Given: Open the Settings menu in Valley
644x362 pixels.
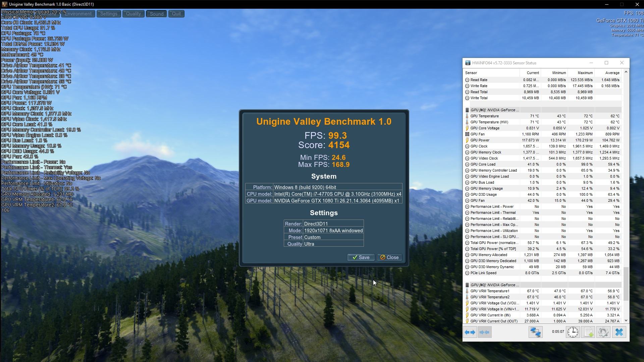Looking at the screenshot, I should (x=109, y=14).
